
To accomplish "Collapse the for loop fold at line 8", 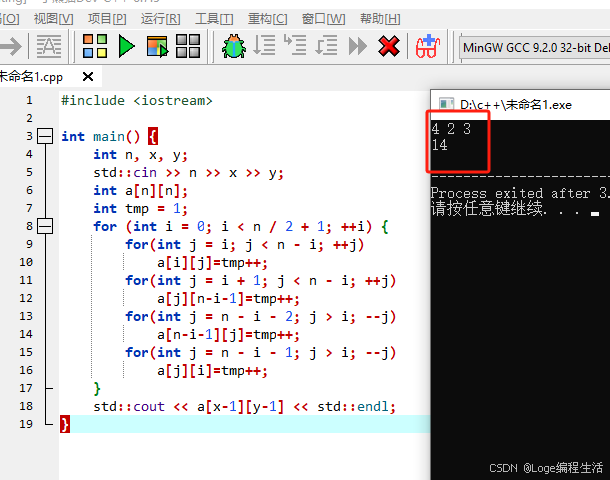I will [45, 226].
